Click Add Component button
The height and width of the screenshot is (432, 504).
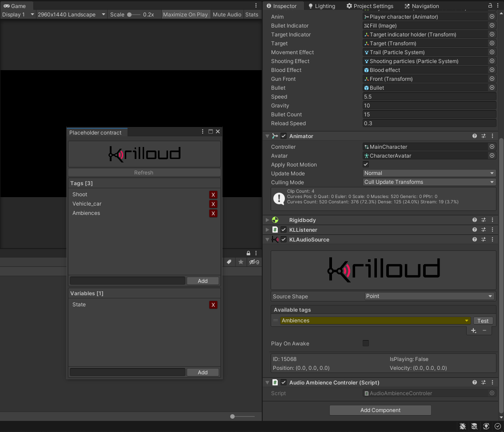tap(380, 410)
